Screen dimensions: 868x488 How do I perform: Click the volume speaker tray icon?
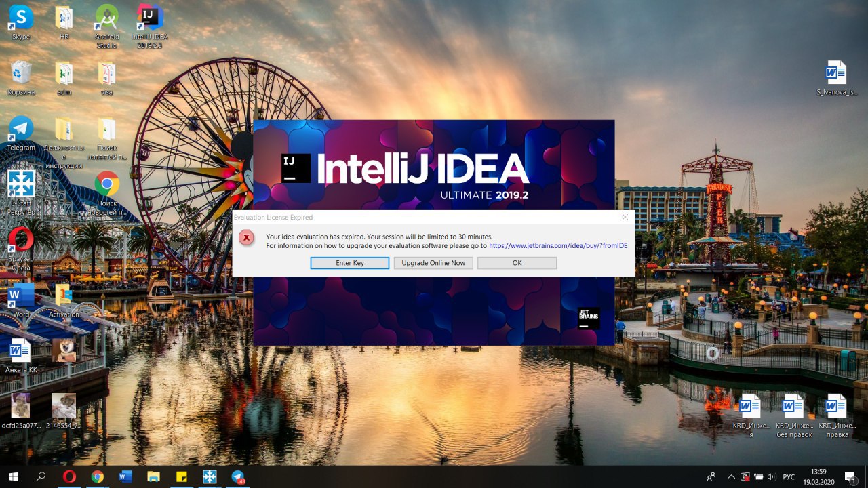pyautogui.click(x=772, y=476)
